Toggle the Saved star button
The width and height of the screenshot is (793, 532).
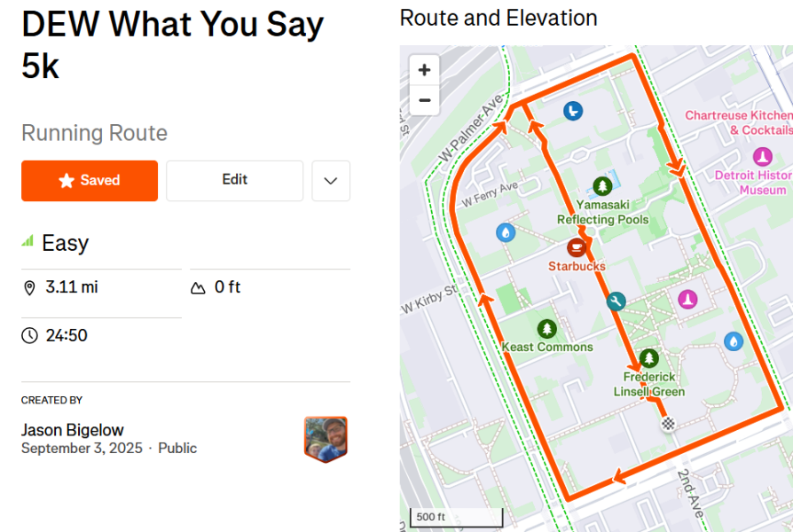pyautogui.click(x=90, y=181)
